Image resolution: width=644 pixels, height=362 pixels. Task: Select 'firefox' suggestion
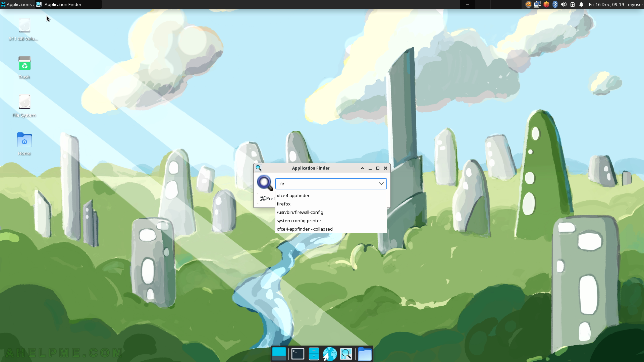331,204
